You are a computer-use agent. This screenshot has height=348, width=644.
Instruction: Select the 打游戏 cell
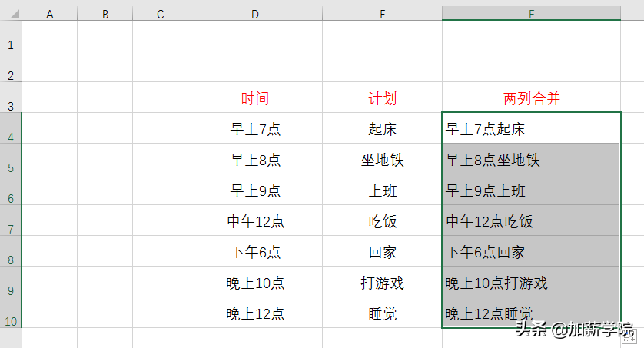[383, 282]
